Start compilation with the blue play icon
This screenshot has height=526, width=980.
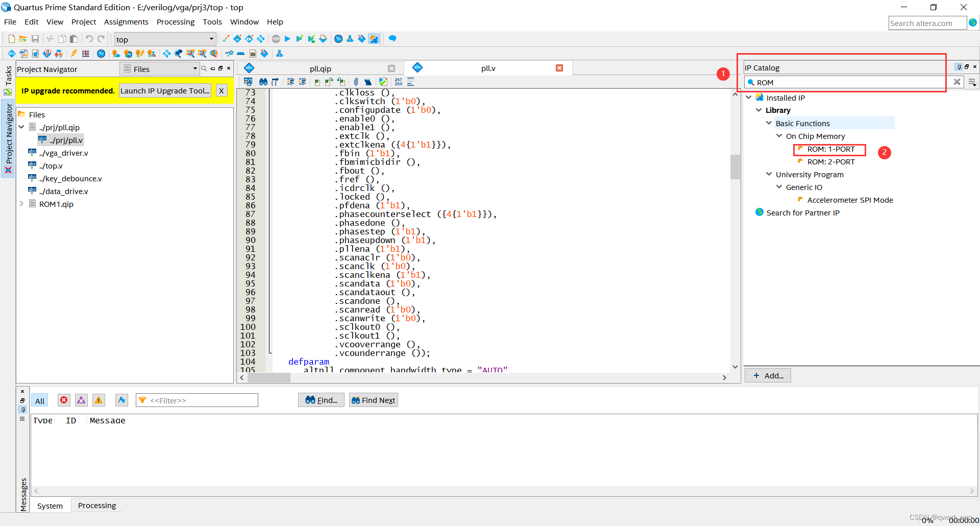pos(287,39)
